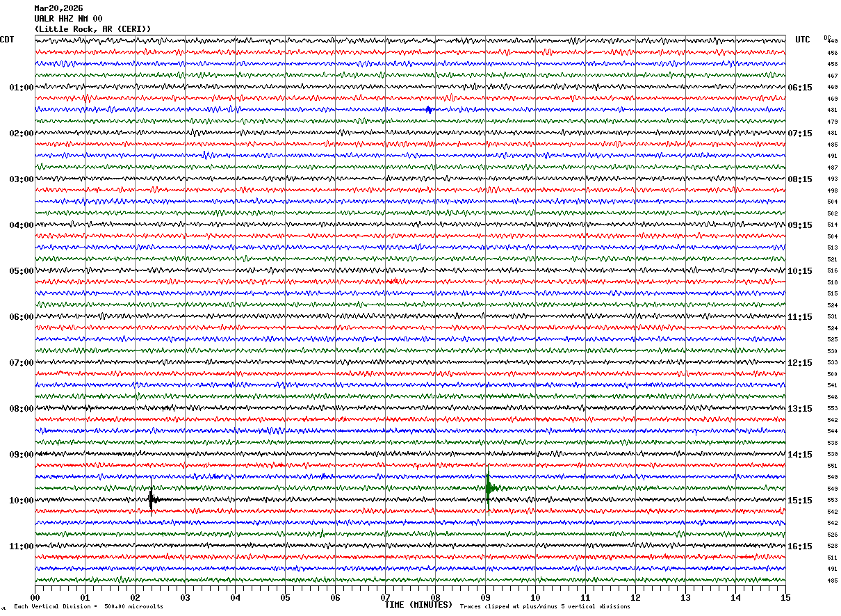Click the small blue burst near minute 8
This screenshot has height=616, width=841.
(x=429, y=109)
